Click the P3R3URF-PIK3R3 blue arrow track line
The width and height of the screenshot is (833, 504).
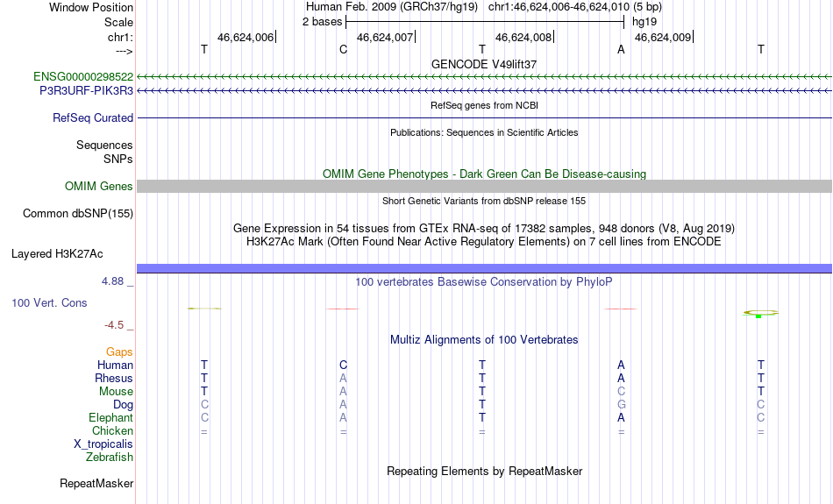(485, 91)
